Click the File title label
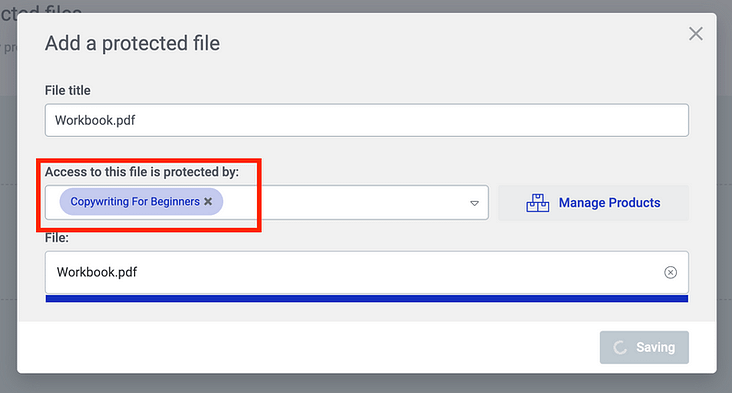732x393 pixels. [68, 90]
